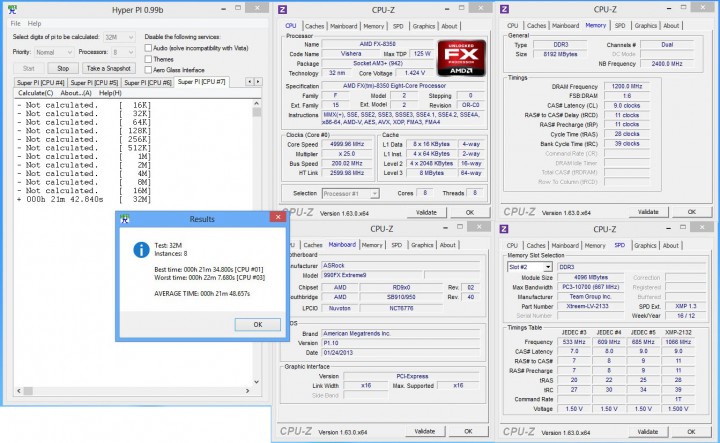720x443 pixels.
Task: Click the left arrow of the horizontal scrollbar
Action: [18, 391]
